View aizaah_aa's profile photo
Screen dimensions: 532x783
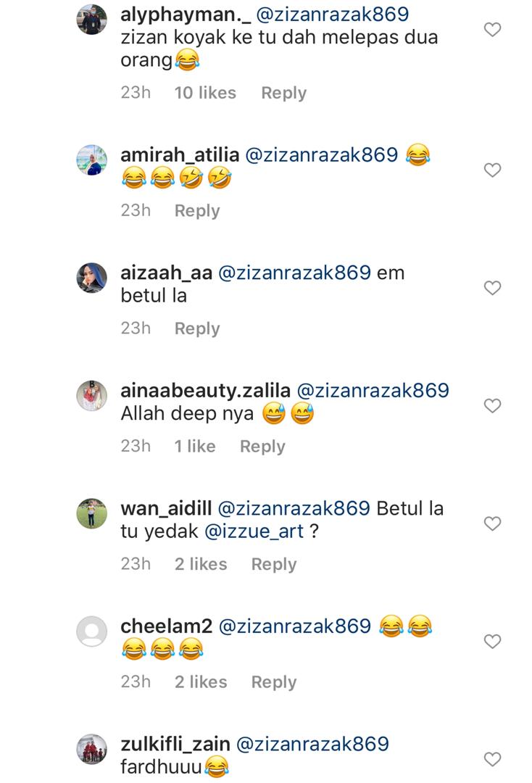91,278
